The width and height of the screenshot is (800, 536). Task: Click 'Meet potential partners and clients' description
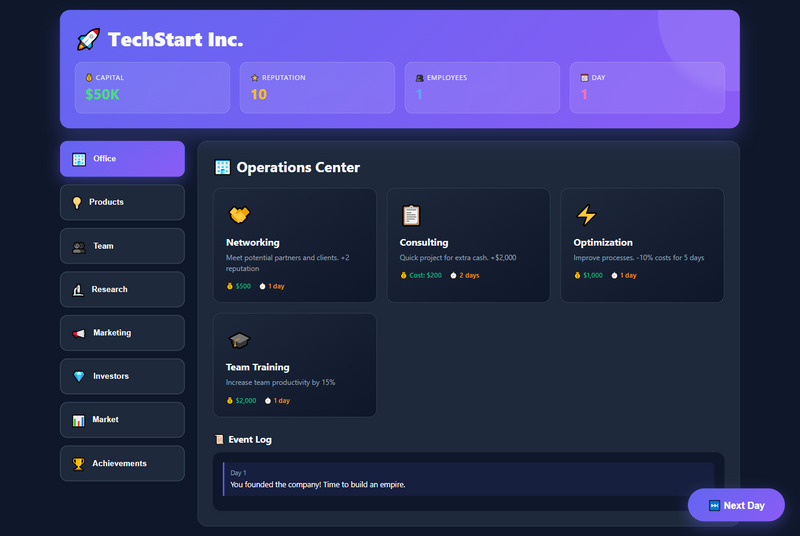pyautogui.click(x=288, y=263)
